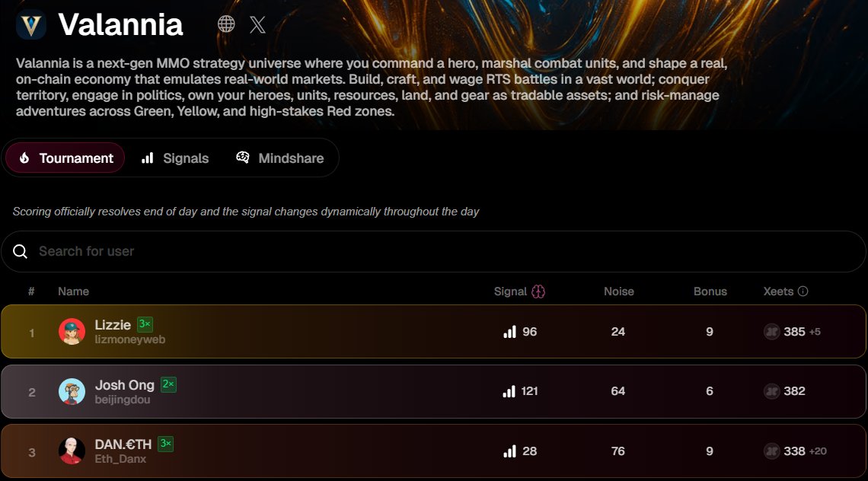Screen dimensions: 868x481
Task: Click Josh Ong's bonus value 6
Action: [710, 391]
